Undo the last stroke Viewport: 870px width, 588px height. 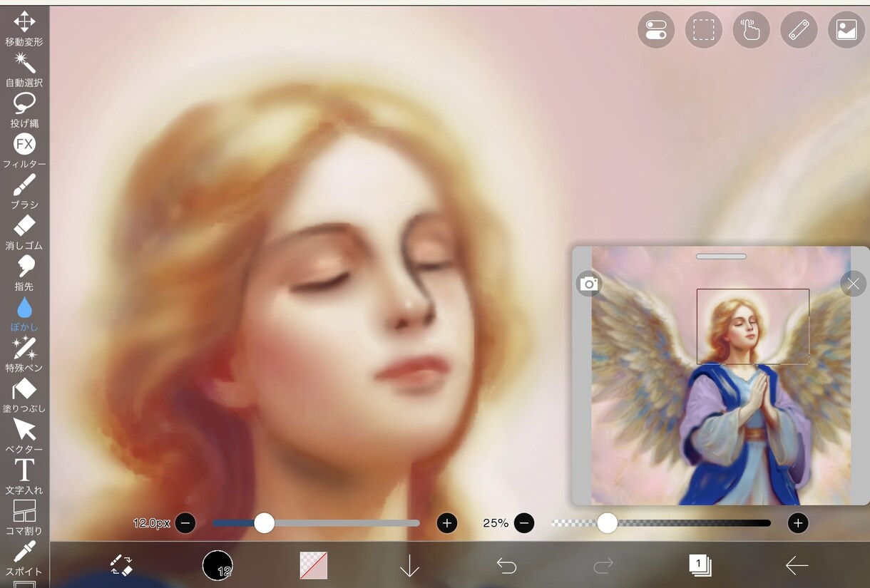[x=506, y=565]
